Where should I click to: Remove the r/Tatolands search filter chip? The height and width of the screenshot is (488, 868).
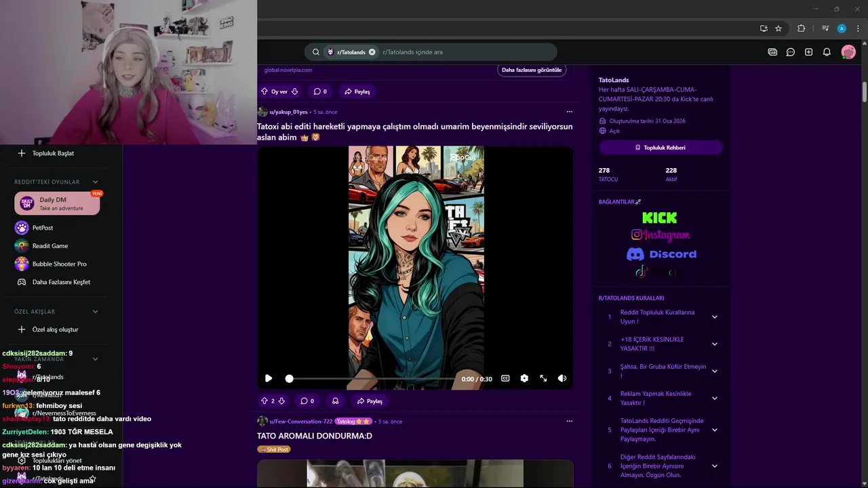tap(372, 52)
